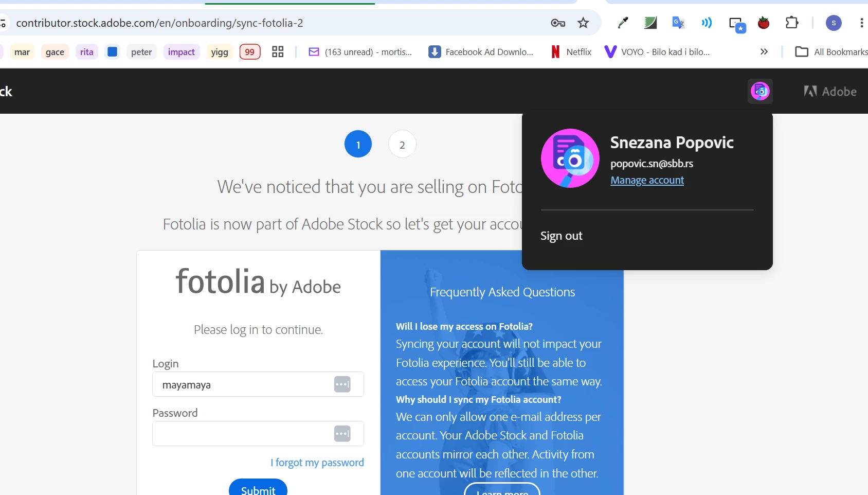Click the Adobe Stock profile avatar icon
Viewport: 868px width, 495px height.
point(760,92)
